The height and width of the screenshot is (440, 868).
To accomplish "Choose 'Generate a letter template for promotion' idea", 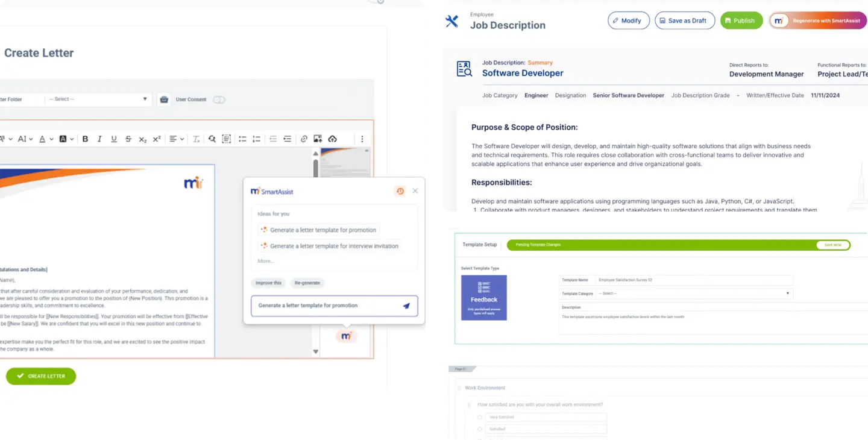I will [319, 230].
